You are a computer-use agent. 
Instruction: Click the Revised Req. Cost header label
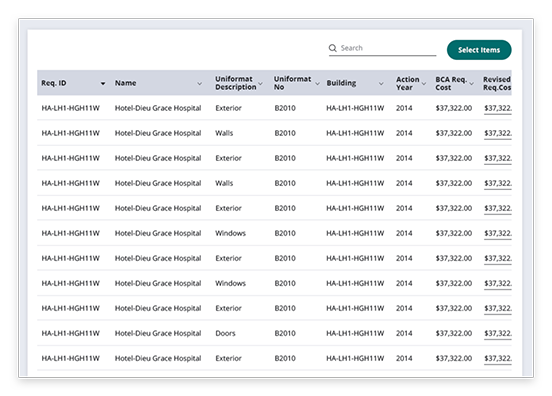(497, 83)
